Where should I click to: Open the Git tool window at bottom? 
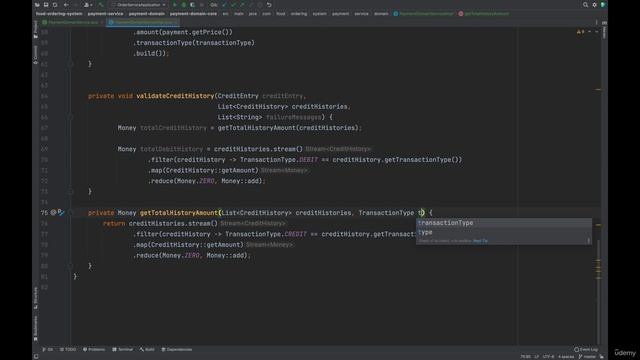(48, 349)
